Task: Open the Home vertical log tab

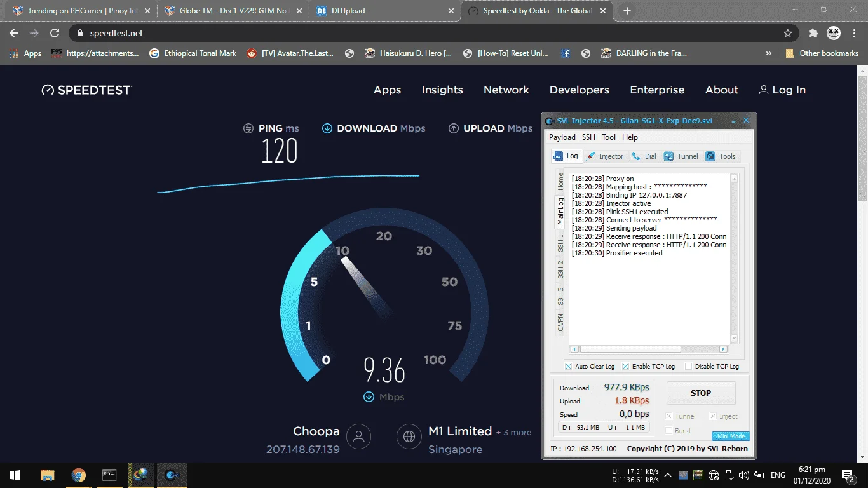Action: 560,182
